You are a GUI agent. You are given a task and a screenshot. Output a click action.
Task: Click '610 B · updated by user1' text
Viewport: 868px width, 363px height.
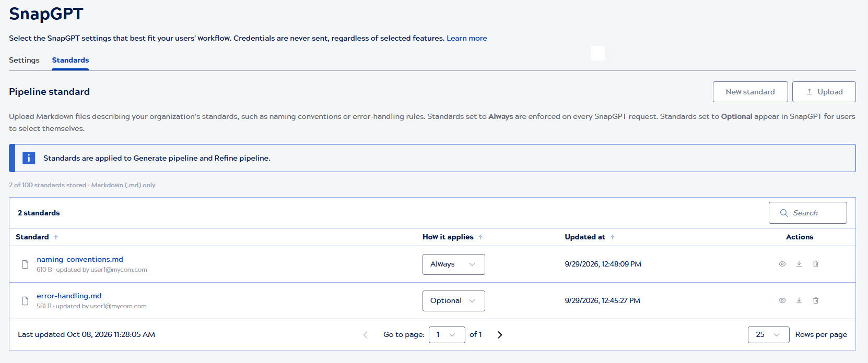pyautogui.click(x=92, y=270)
